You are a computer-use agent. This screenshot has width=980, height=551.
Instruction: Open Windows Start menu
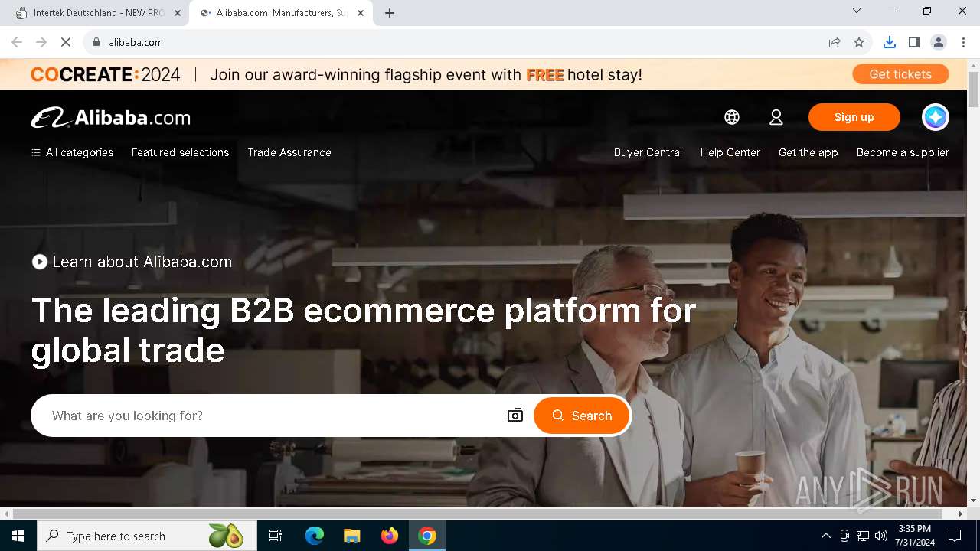[18, 536]
